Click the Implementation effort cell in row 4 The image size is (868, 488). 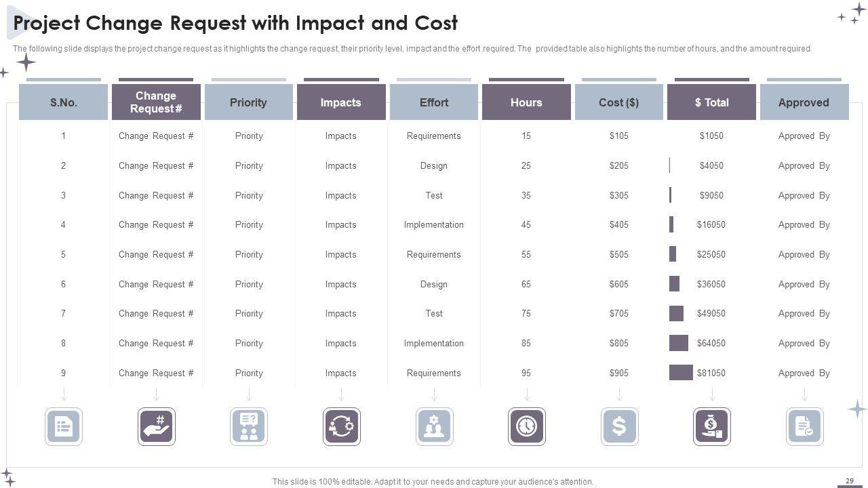tap(434, 224)
